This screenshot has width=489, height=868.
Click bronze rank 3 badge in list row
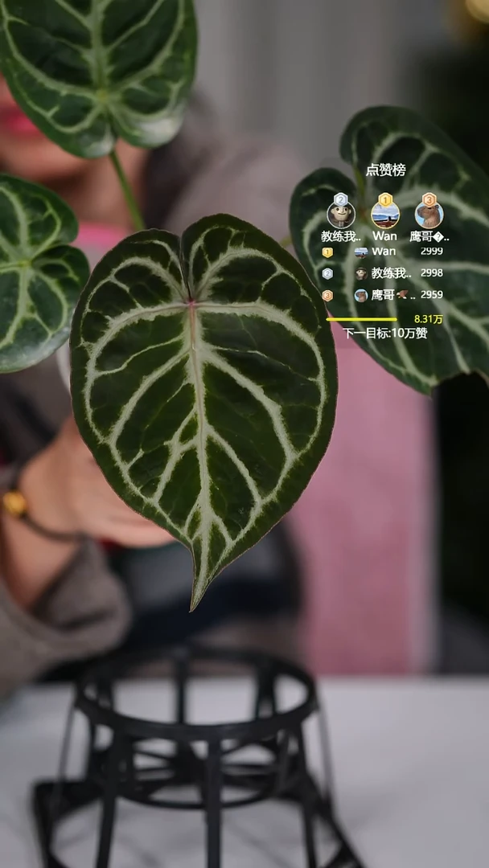point(327,295)
